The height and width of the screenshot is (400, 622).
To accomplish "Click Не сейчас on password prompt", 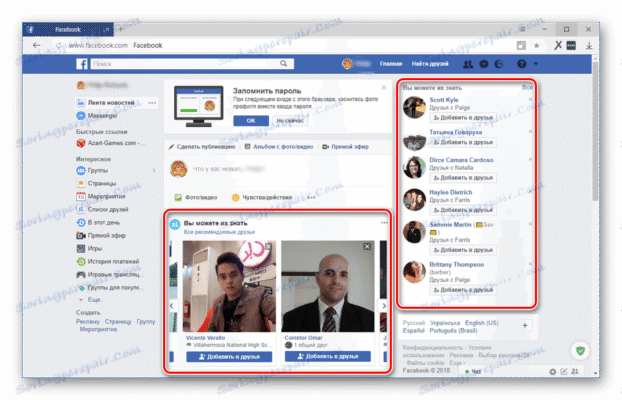I will click(290, 121).
